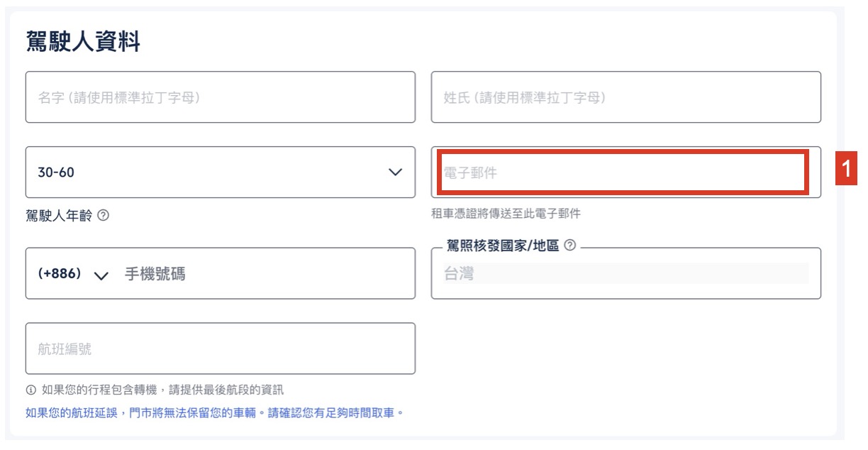Click the help icon beside 駕照核發國家/地區
This screenshot has height=450, width=868.
[569, 246]
